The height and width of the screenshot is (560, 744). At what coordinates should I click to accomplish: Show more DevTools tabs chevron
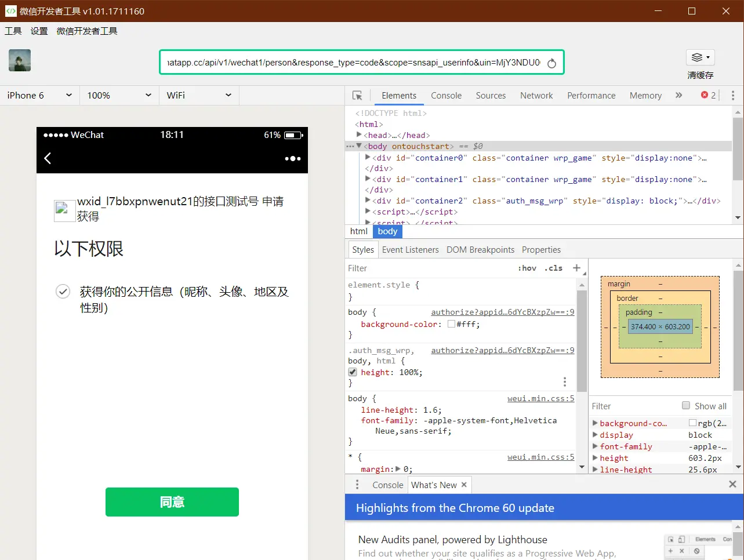click(678, 96)
